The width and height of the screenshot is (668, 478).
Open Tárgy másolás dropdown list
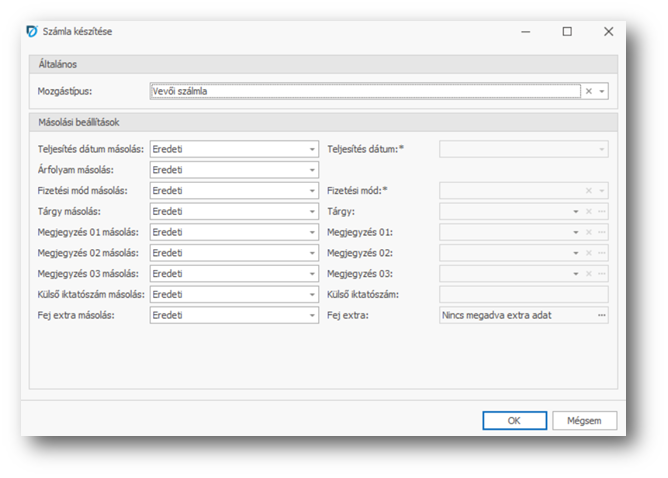point(312,211)
